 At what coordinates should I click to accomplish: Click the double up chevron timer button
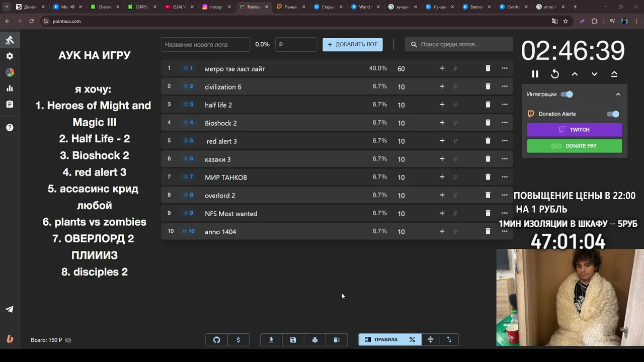click(x=614, y=74)
